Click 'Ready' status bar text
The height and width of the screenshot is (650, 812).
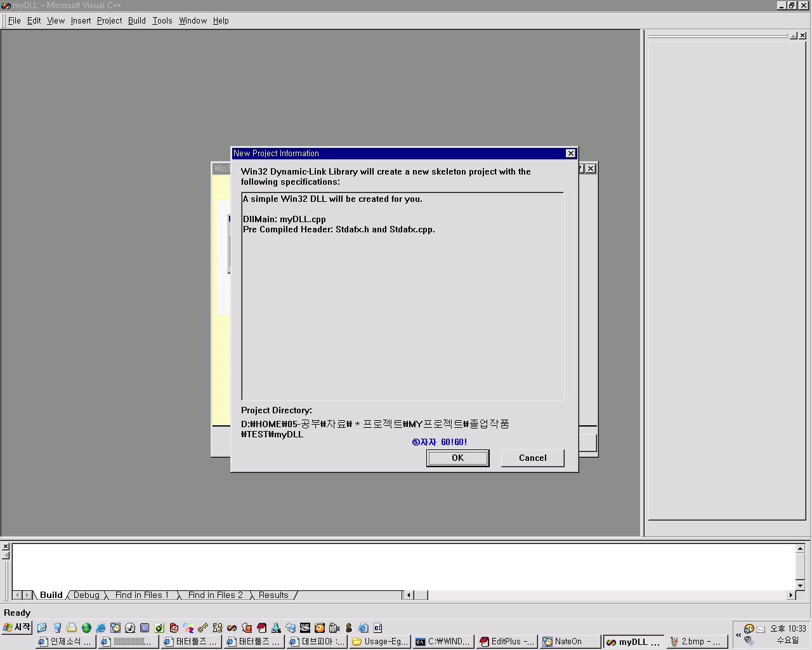tap(17, 613)
